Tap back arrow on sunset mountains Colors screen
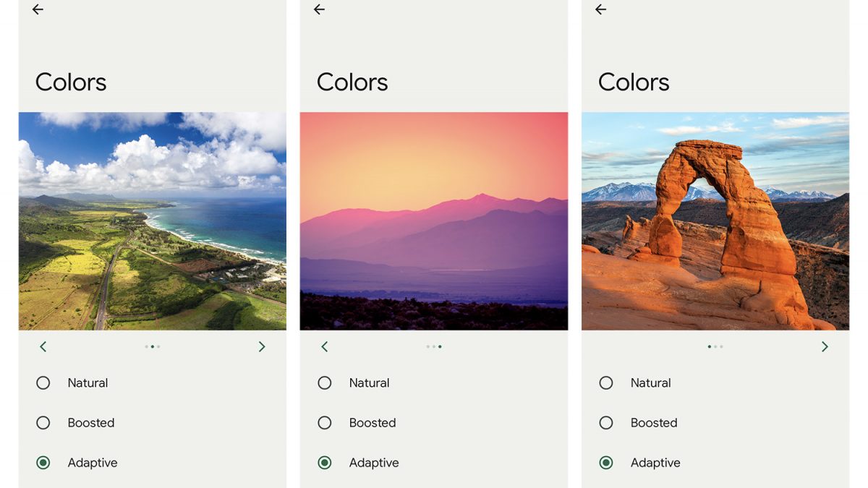The image size is (868, 488). coord(319,9)
